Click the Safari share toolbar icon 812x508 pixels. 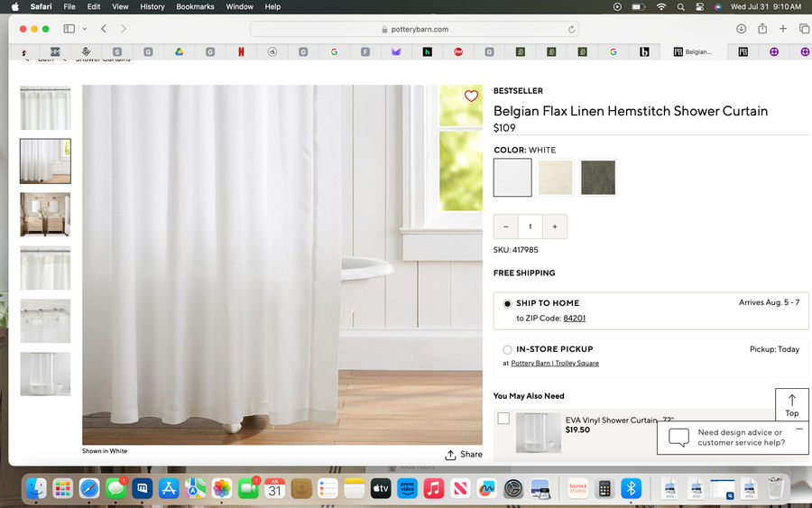pos(762,29)
